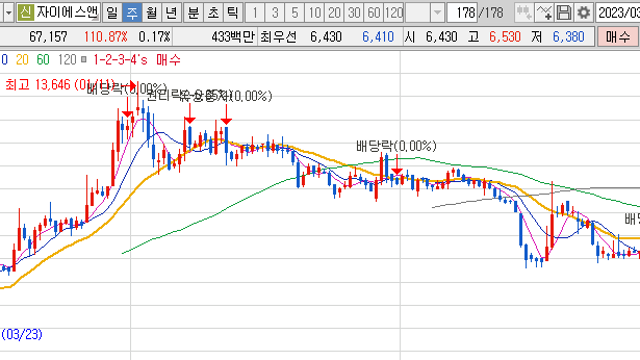Open the stock code dropdown arrow
The image size is (640, 360).
tap(8, 13)
